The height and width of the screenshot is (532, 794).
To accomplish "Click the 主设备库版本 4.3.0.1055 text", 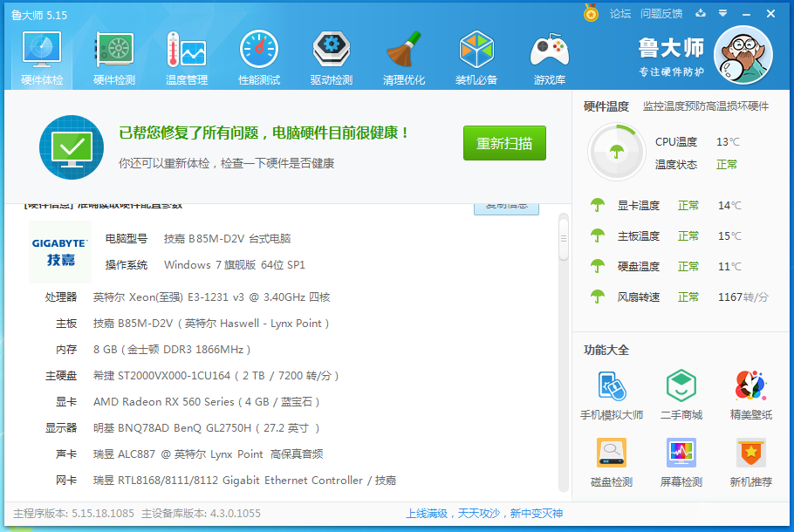I will 201,514.
